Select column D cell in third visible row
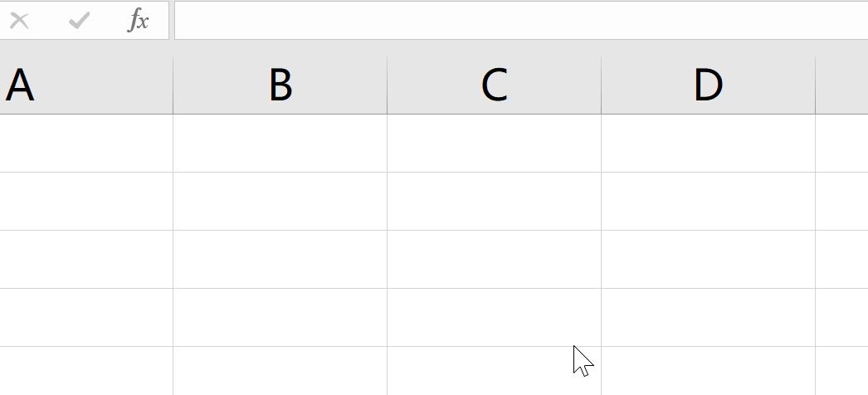 [708, 260]
